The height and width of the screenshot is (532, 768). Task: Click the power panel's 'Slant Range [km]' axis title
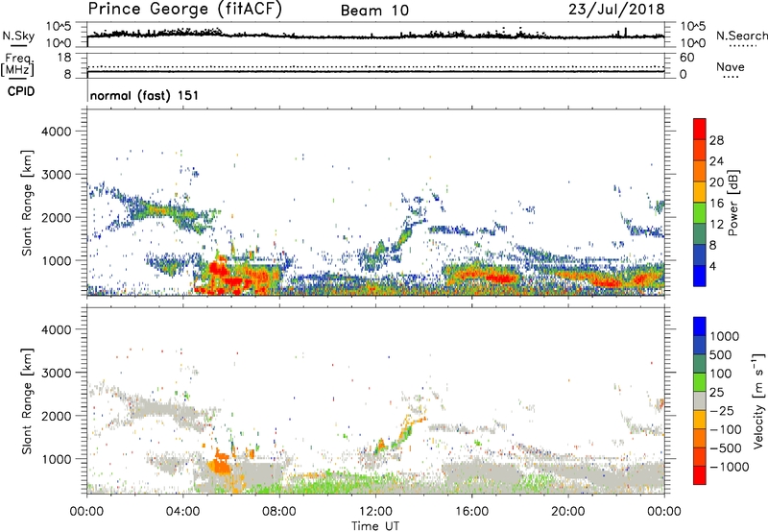(x=27, y=203)
